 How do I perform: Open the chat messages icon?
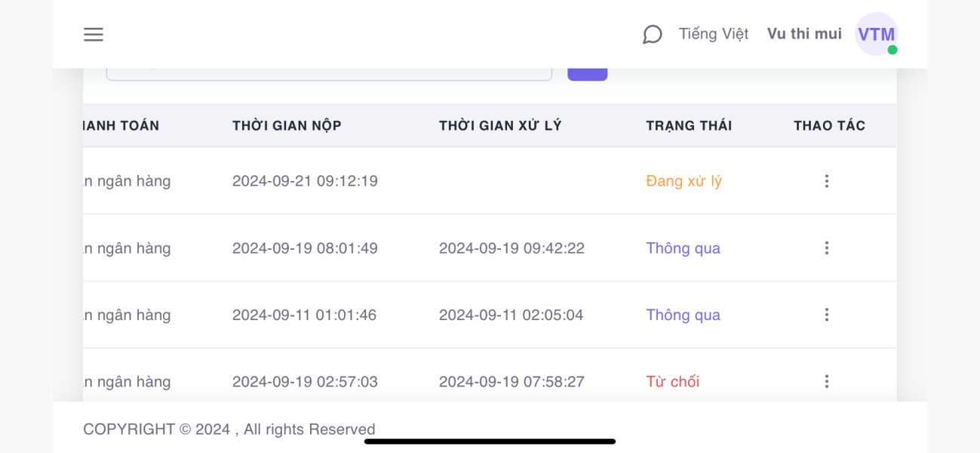coord(652,35)
